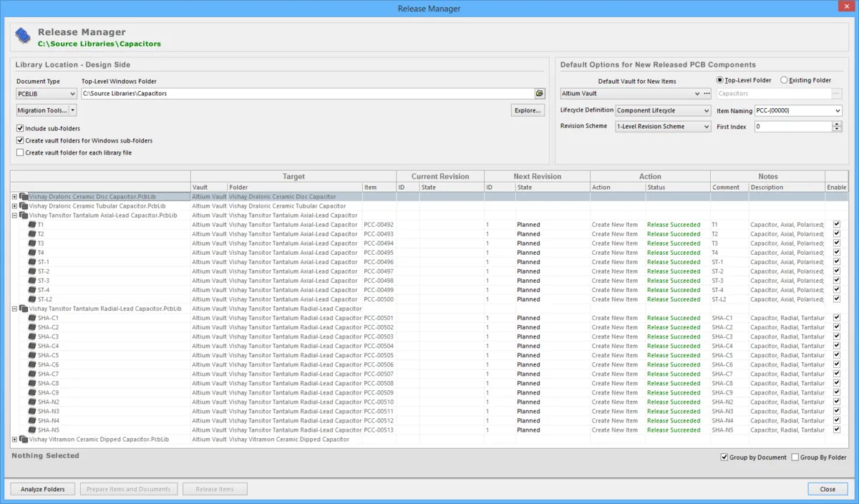Viewport: 859px width, 504px height.
Task: Toggle Group by Document checkbox
Action: coord(724,457)
